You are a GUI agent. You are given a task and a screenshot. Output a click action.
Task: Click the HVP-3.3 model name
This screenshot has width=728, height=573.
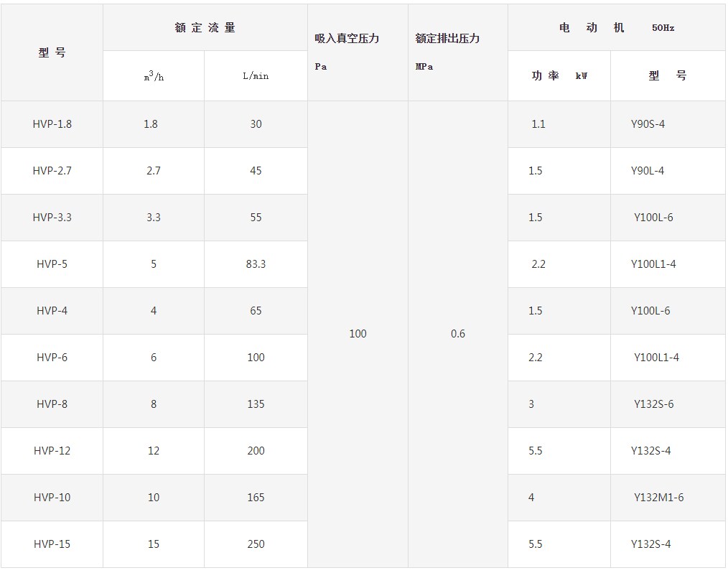tap(52, 218)
